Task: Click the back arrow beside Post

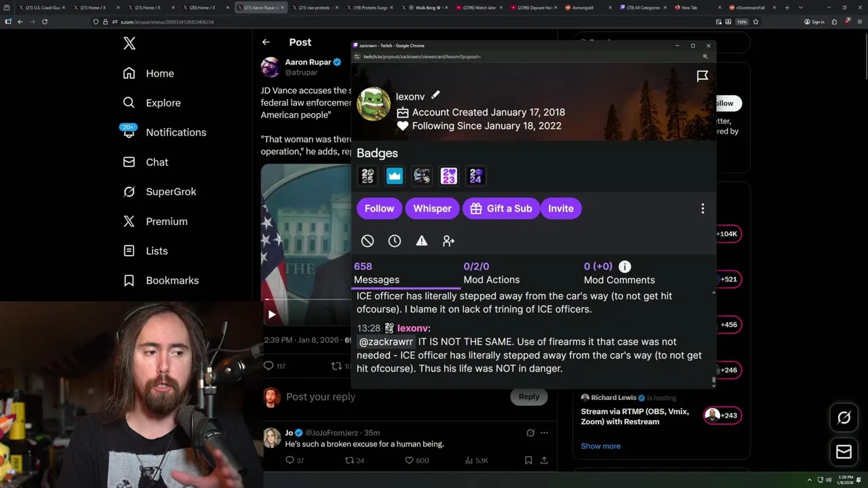Action: coord(266,42)
